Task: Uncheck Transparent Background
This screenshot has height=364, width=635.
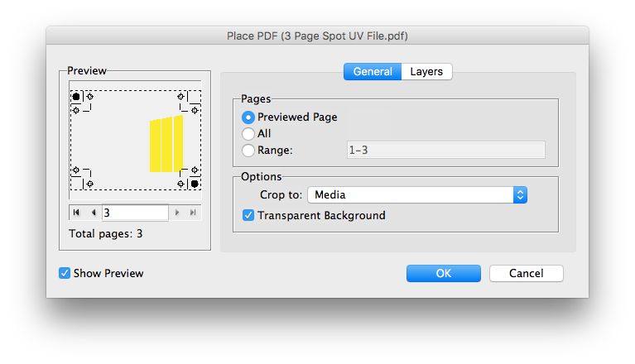Action: click(x=248, y=216)
